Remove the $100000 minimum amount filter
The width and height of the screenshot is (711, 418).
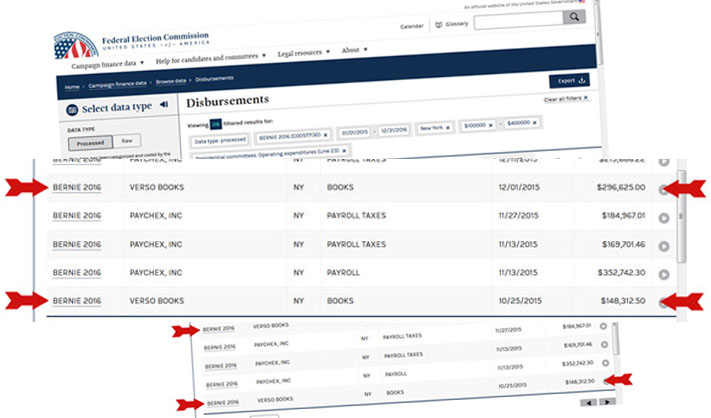coord(491,125)
